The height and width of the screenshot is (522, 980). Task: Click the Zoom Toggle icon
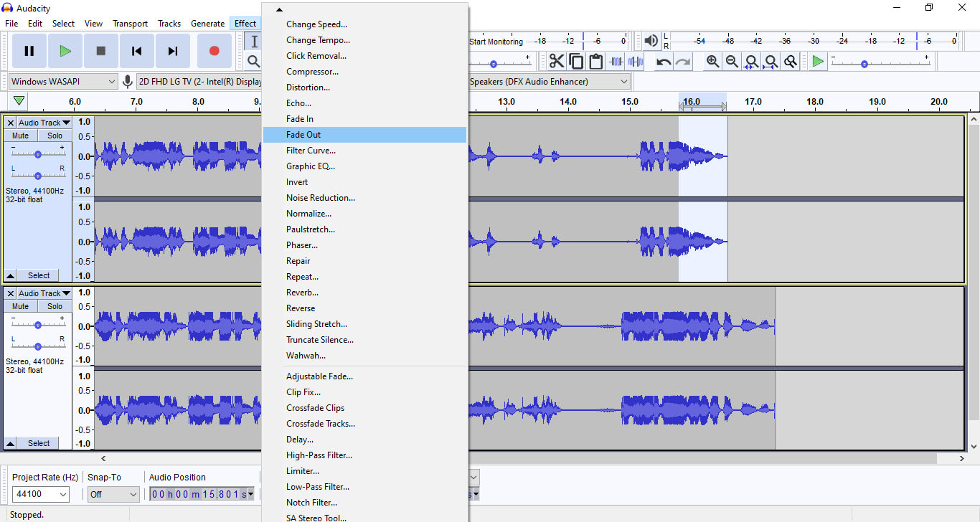pyautogui.click(x=790, y=62)
